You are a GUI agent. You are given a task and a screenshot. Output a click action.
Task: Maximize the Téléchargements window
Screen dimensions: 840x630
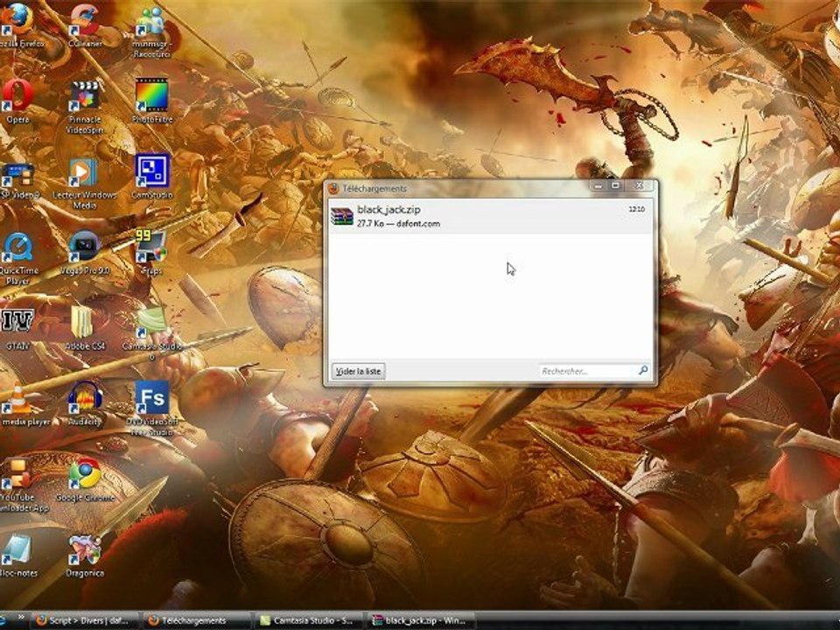616,185
